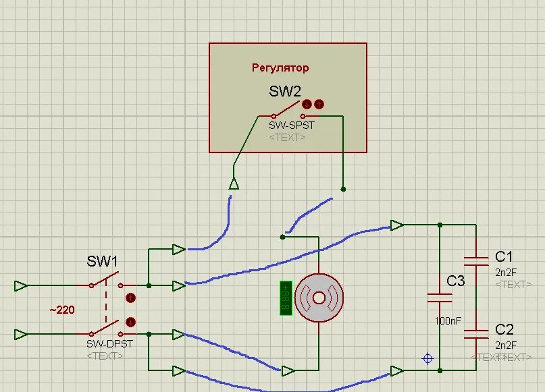Select the SW-DPST label
The image size is (545, 392).
[109, 343]
